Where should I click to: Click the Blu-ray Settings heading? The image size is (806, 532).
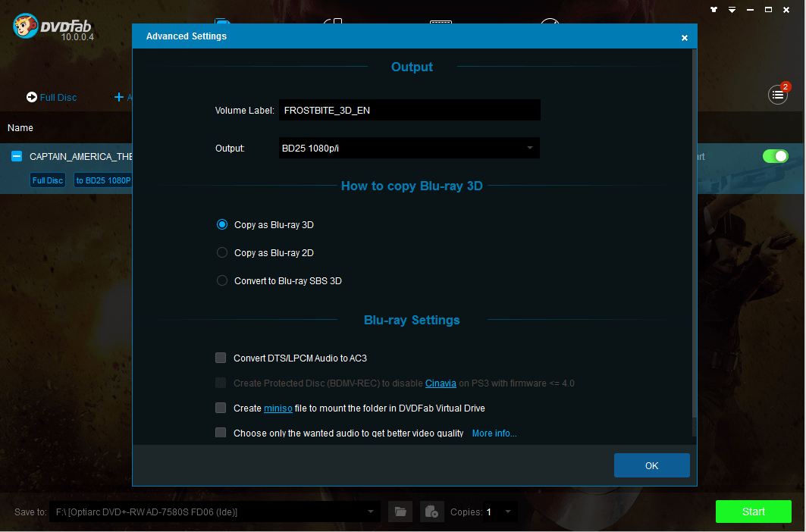click(412, 320)
